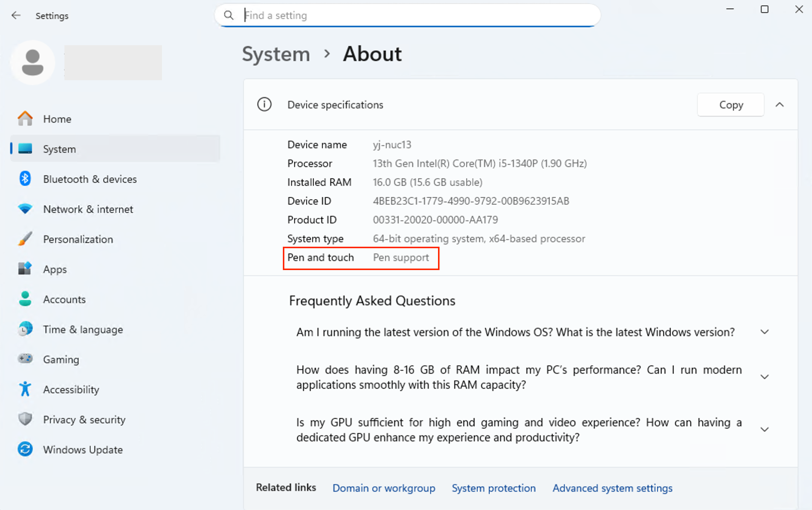Expand the latest Windows version FAQ

[765, 332]
